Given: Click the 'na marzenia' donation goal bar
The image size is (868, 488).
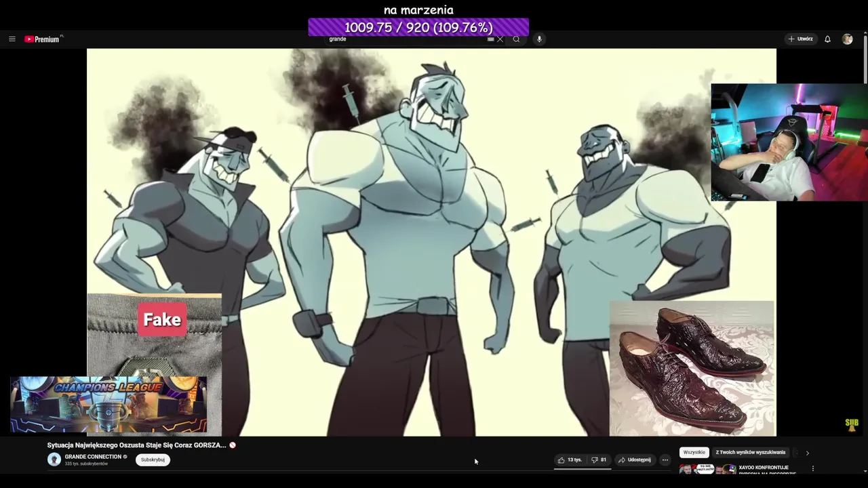Looking at the screenshot, I should (418, 27).
